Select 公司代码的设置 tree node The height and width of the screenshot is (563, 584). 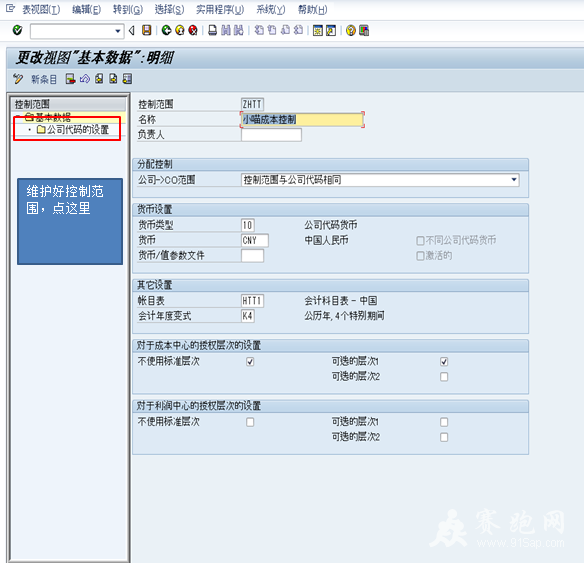click(x=73, y=130)
